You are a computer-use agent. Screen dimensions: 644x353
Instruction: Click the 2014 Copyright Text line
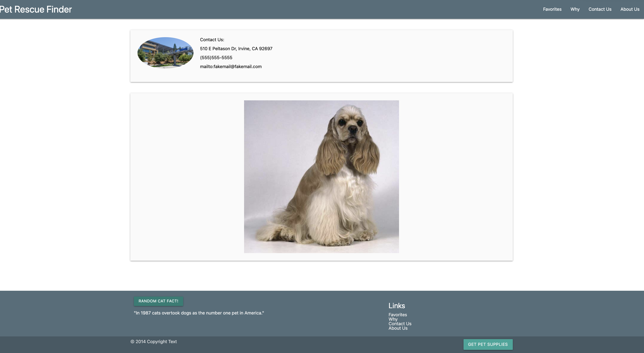(154, 342)
